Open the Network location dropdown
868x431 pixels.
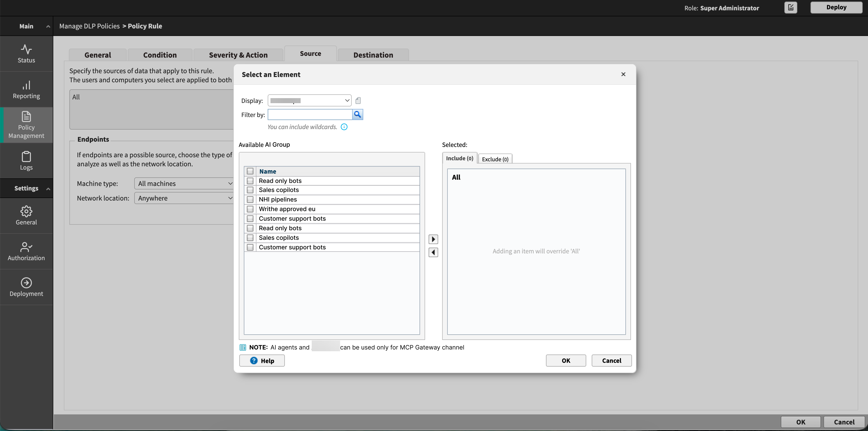[184, 198]
